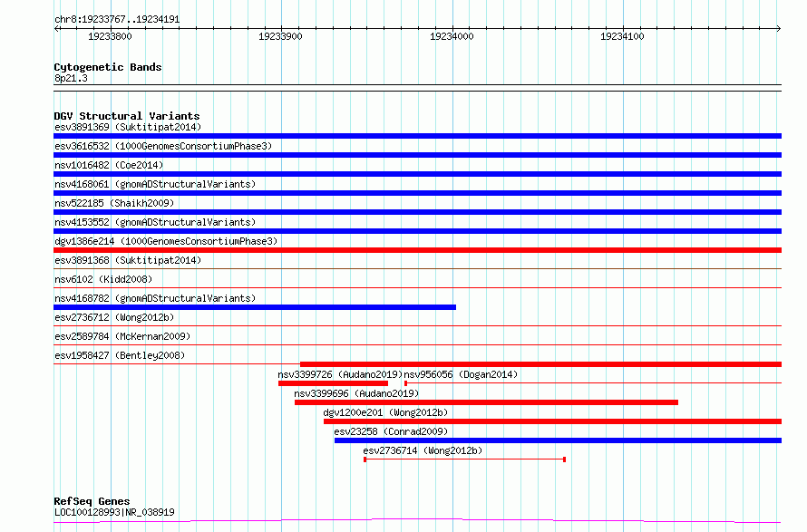Open nsv4168782 gnomAD variant label
Viewport: 807px width, 532px height.
[x=155, y=298]
